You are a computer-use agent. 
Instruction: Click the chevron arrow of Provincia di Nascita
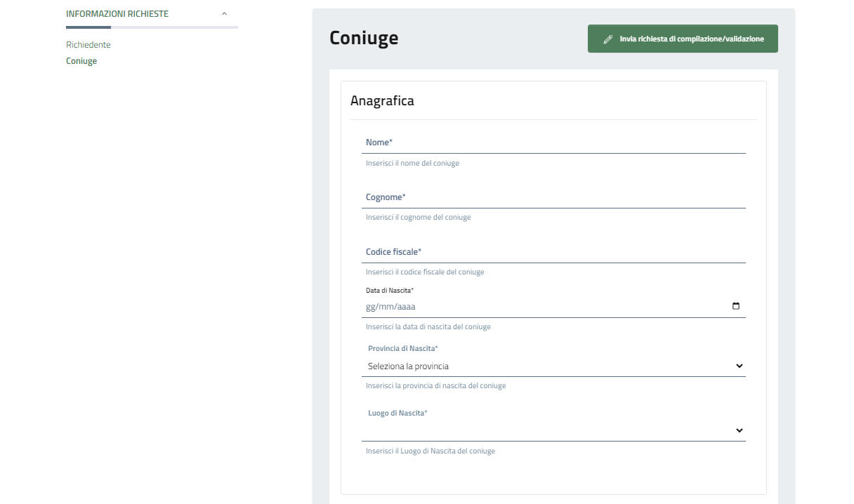(739, 366)
